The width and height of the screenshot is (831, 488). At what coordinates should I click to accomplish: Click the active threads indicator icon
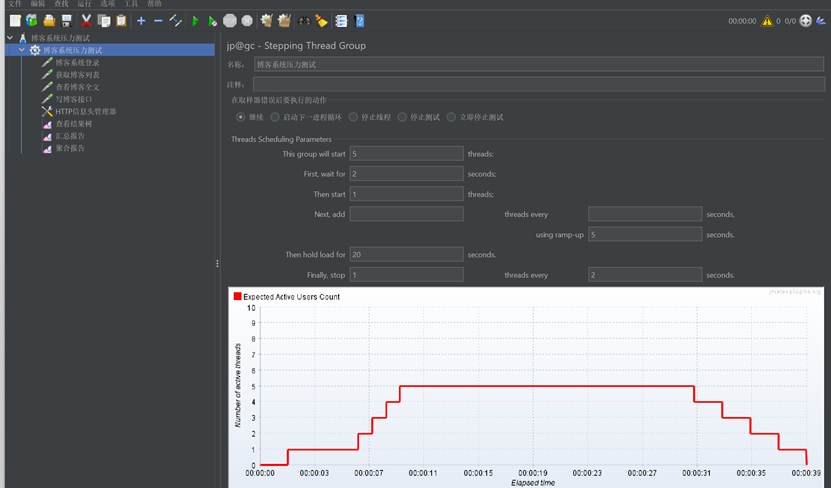[x=806, y=21]
